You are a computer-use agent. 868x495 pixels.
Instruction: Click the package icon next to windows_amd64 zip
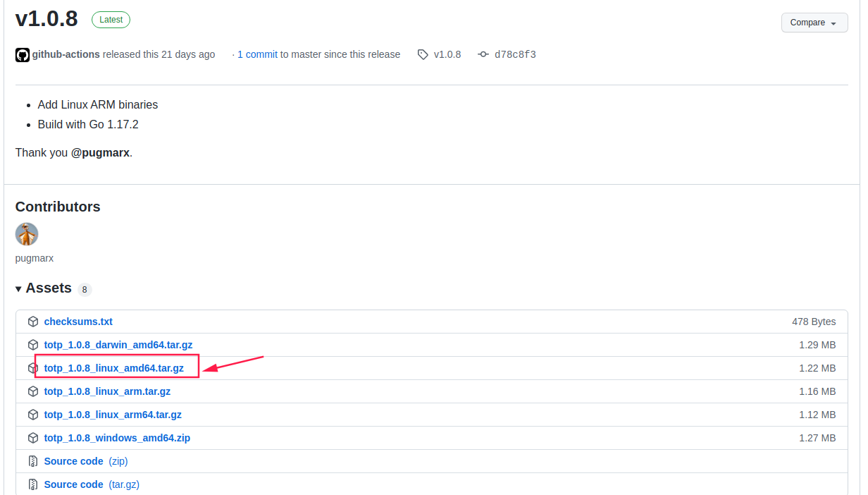point(33,438)
